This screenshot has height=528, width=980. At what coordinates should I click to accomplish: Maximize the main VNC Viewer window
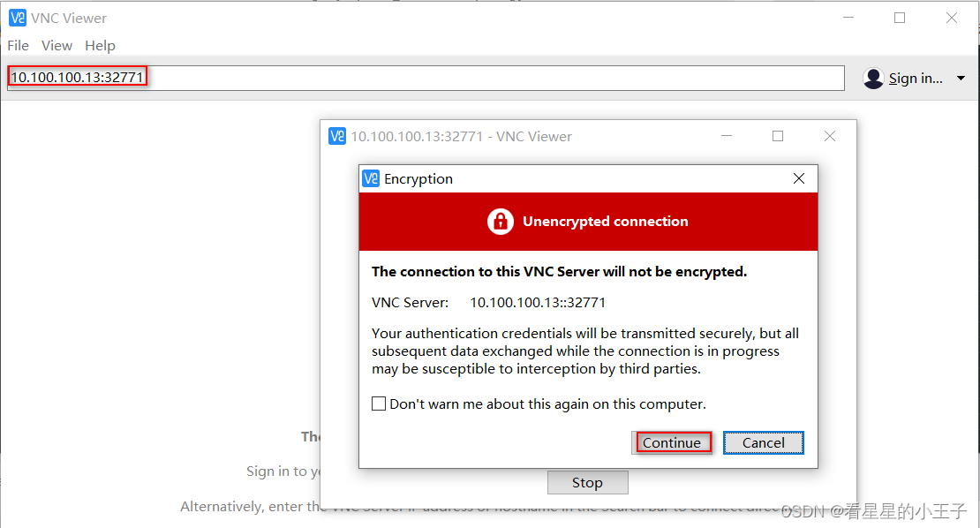coord(900,19)
